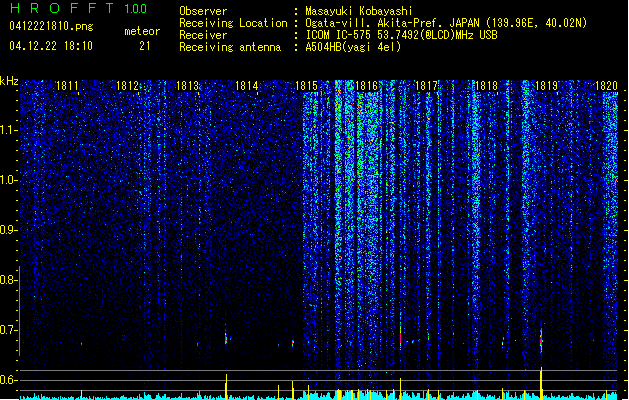This screenshot has width=629, height=400.
Task: Click the kHz unit label
Action: coord(9,81)
